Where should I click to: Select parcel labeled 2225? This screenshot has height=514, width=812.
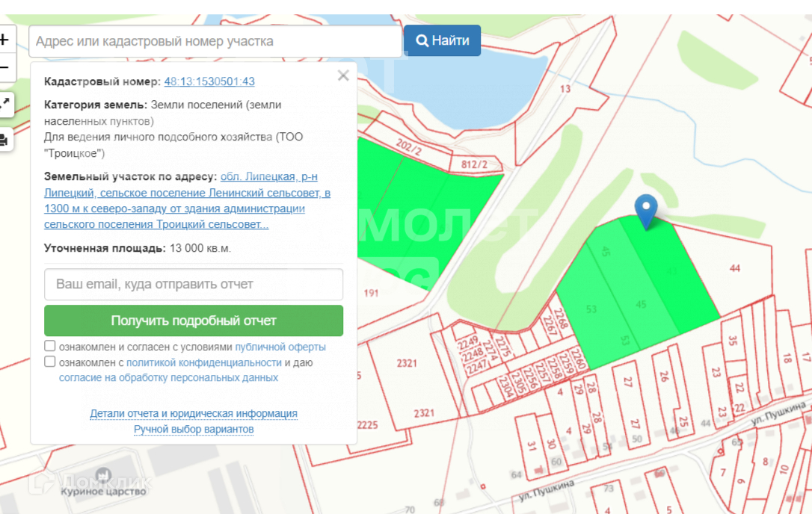tap(367, 425)
